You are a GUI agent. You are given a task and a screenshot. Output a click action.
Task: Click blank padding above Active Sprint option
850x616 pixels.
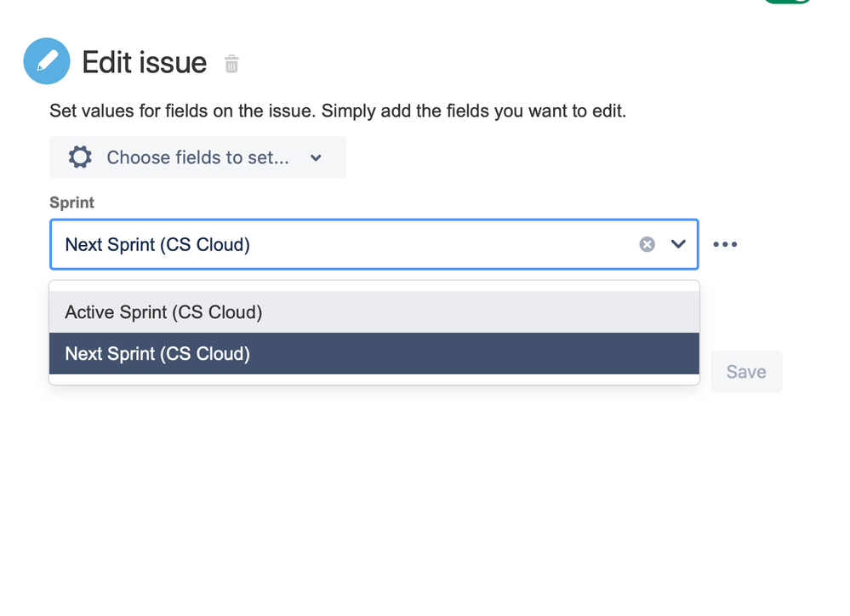pos(374,286)
